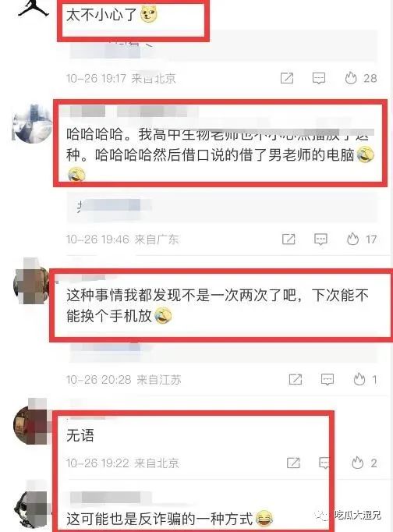
Task: Expand blurred replies under Guangdong comment
Action: [x=222, y=207]
